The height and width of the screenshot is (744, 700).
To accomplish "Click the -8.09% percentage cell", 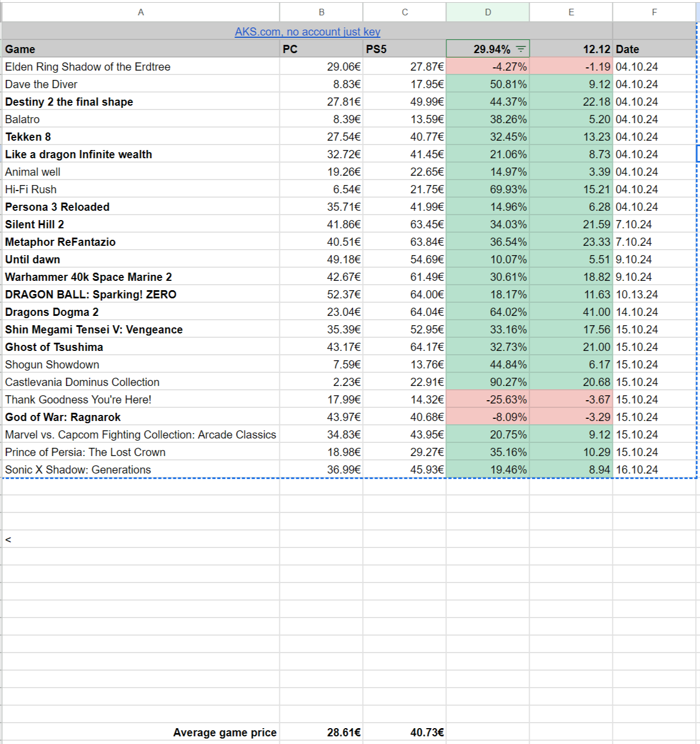I will [x=488, y=417].
